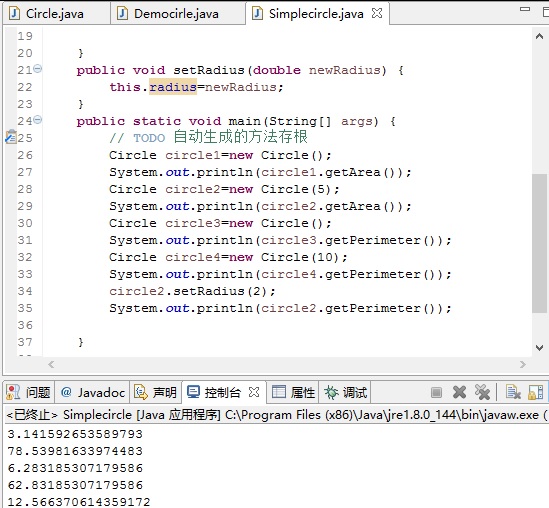Switch to the Circle.java tab
Image resolution: width=549 pixels, height=508 pixels.
coord(47,14)
